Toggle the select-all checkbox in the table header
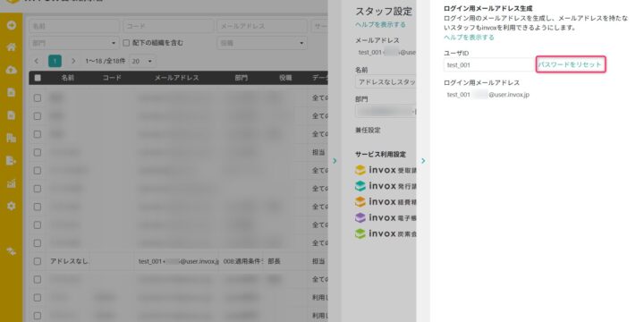644x322 pixels. pos(38,78)
